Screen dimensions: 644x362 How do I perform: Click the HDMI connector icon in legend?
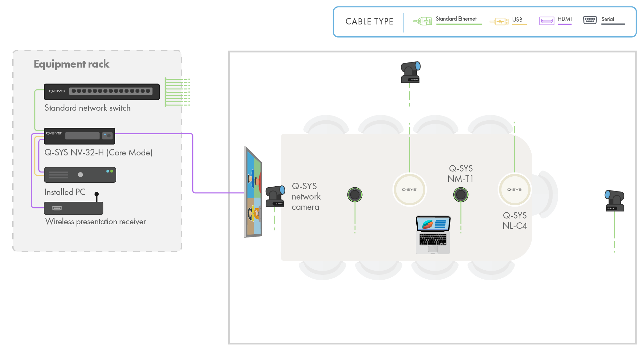coord(547,21)
